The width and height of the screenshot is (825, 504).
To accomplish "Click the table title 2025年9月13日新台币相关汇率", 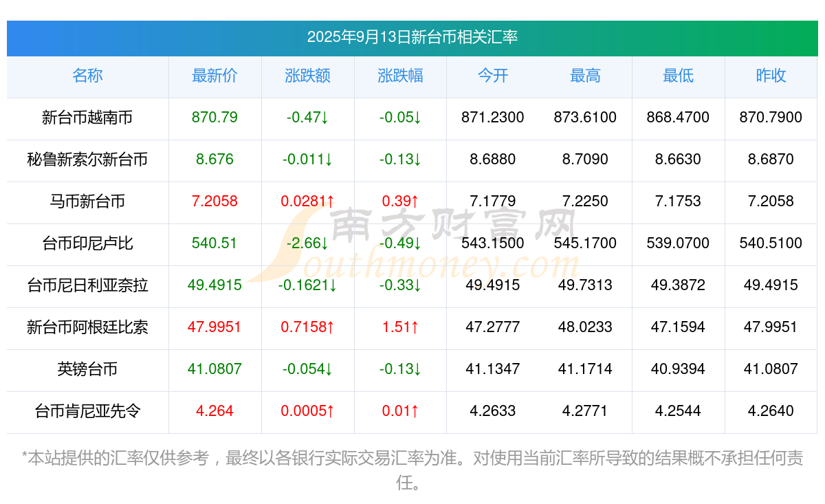I will pos(412,37).
